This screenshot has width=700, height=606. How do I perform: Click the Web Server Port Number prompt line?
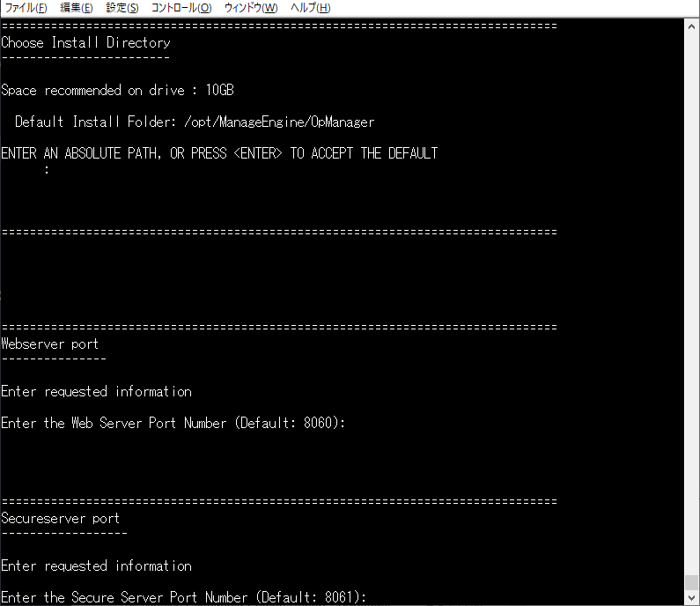pyautogui.click(x=173, y=423)
